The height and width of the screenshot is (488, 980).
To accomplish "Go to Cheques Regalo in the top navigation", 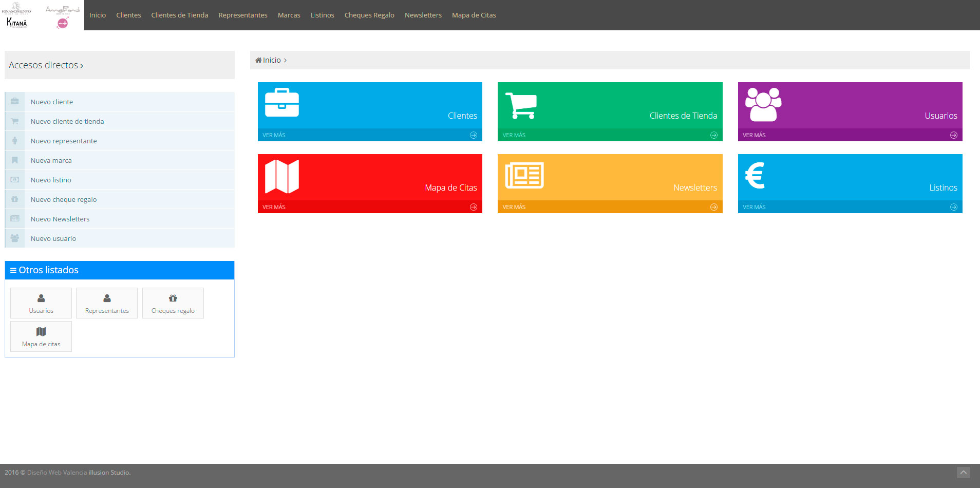I will click(369, 15).
